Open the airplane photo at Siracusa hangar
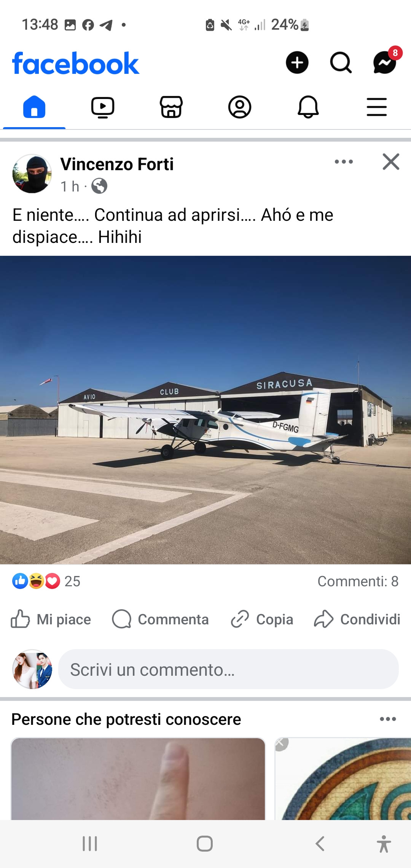Screen dimensions: 411x868 coord(205,410)
